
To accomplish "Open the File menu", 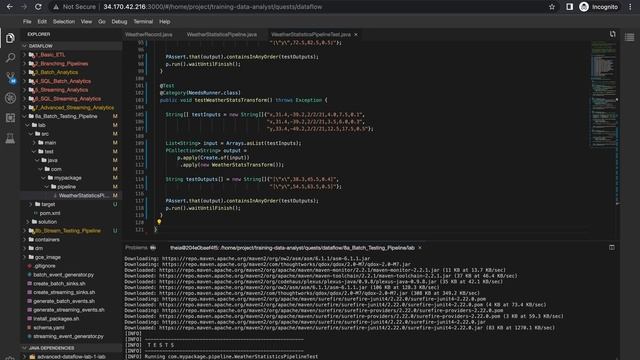I will point(27,22).
